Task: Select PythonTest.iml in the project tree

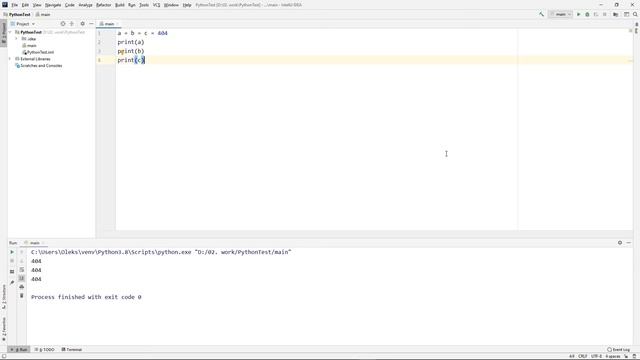Action: 38,52
